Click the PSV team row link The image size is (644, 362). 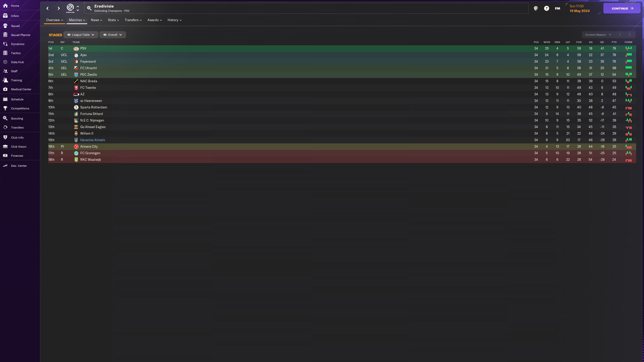83,48
